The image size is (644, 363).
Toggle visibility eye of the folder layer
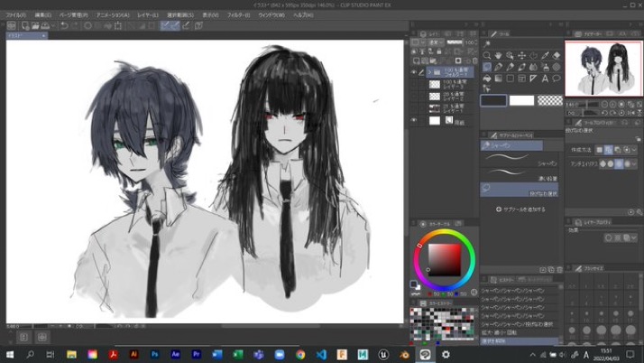[x=414, y=72]
